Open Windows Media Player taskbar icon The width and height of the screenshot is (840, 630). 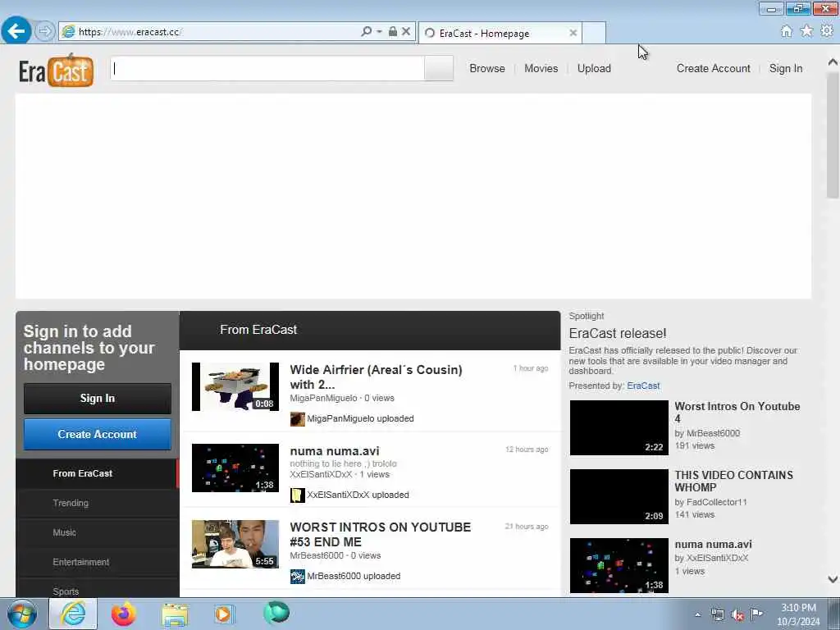223,614
